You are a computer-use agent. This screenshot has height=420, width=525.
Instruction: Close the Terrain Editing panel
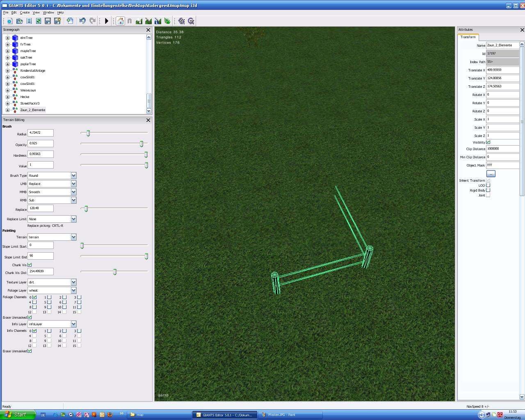[148, 120]
